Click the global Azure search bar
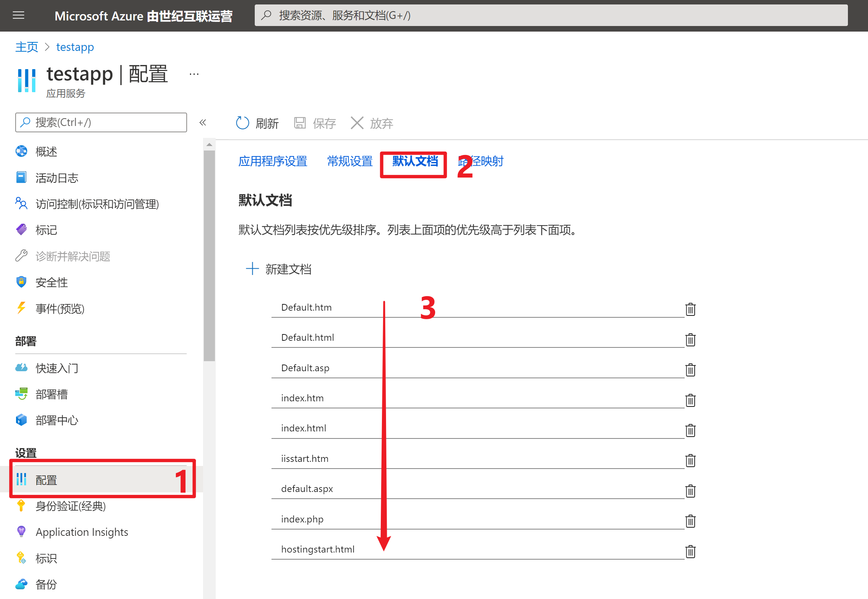868x599 pixels. point(551,15)
